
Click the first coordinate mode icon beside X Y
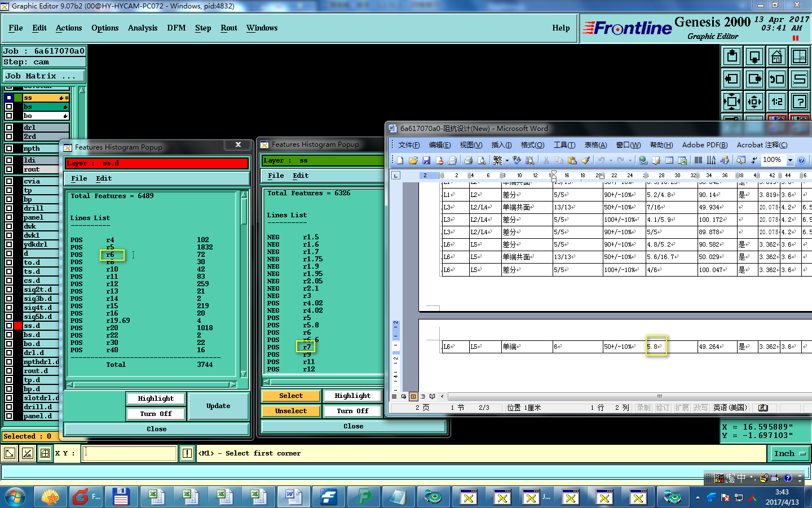click(10, 453)
